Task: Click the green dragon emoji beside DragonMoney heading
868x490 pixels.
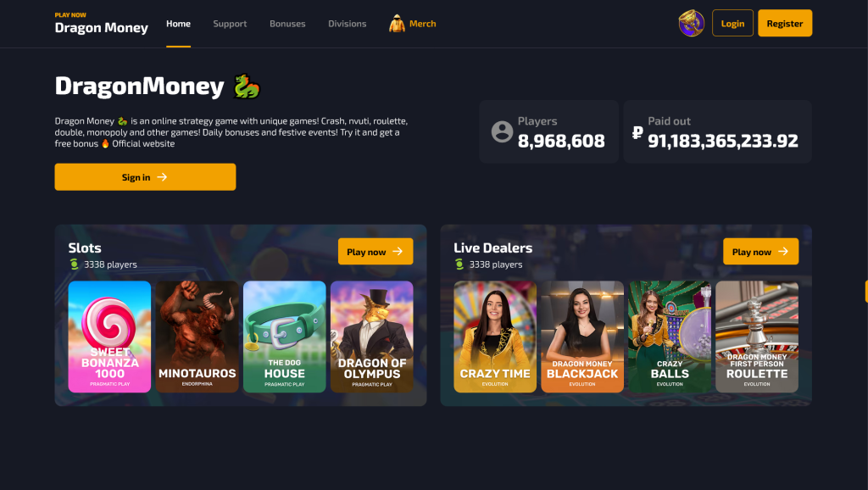Action: point(247,86)
